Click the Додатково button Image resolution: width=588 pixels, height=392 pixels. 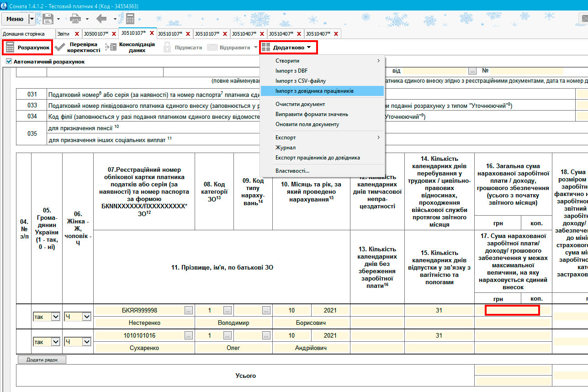pyautogui.click(x=288, y=48)
